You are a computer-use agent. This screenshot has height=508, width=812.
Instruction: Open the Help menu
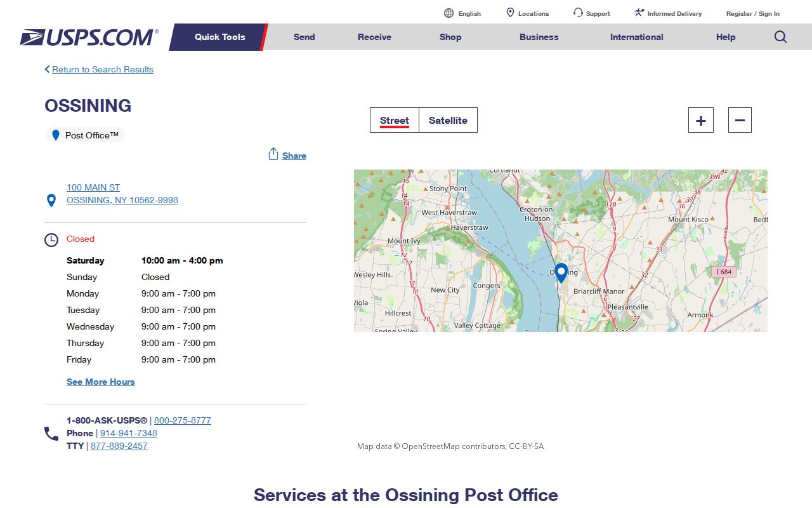point(726,37)
